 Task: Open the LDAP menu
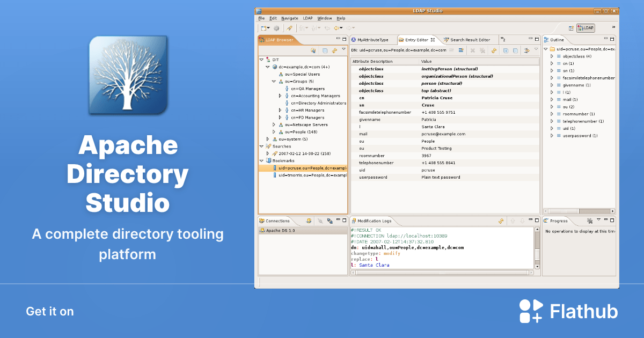point(308,18)
